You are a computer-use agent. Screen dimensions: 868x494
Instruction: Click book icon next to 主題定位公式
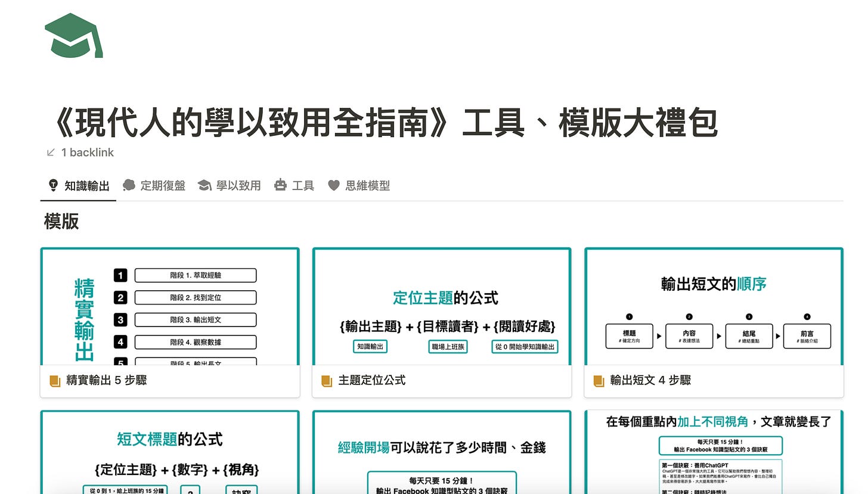coord(327,381)
